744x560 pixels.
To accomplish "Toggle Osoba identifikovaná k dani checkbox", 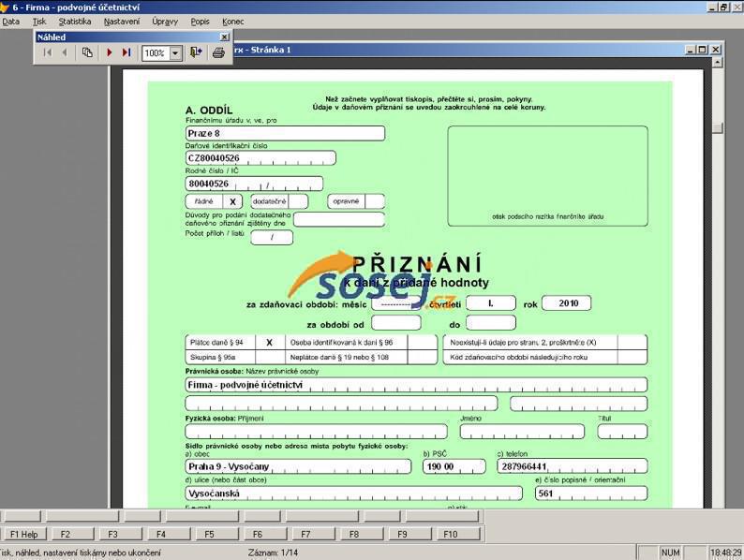I will click(x=423, y=343).
